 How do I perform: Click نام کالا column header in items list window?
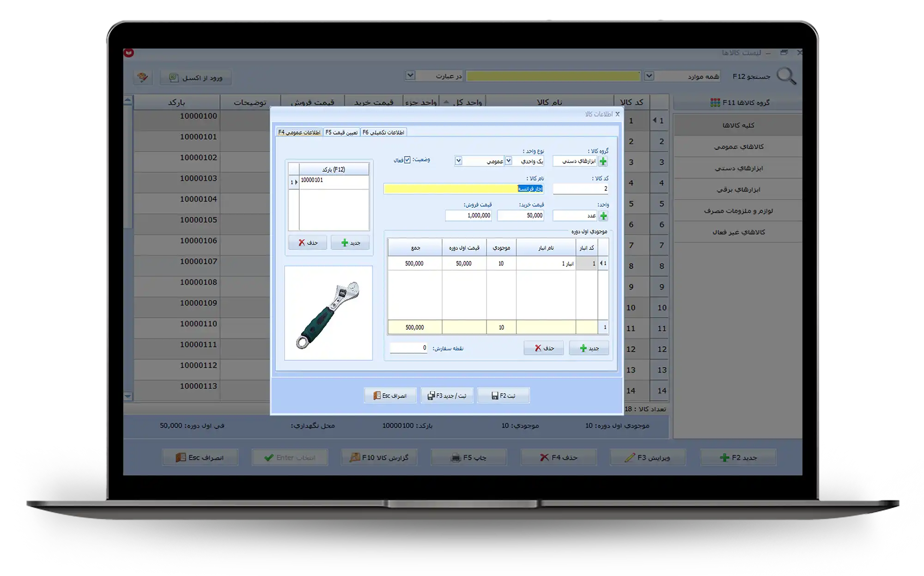pos(549,102)
